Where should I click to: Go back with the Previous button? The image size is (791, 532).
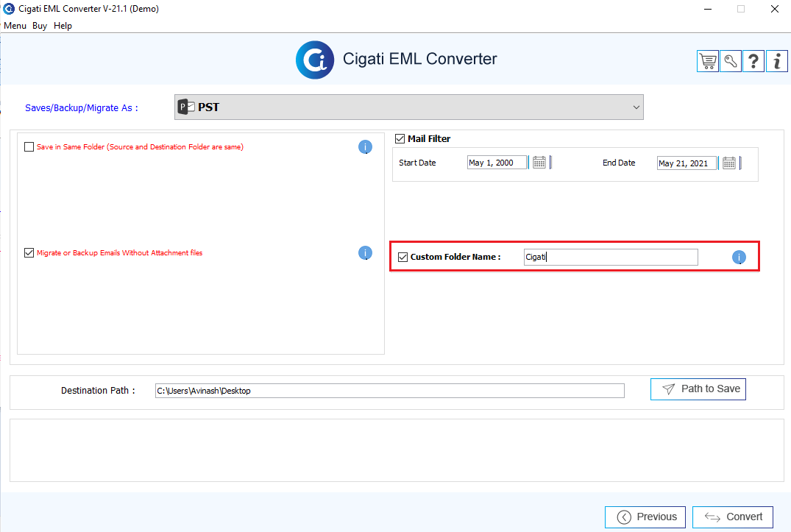tap(645, 517)
